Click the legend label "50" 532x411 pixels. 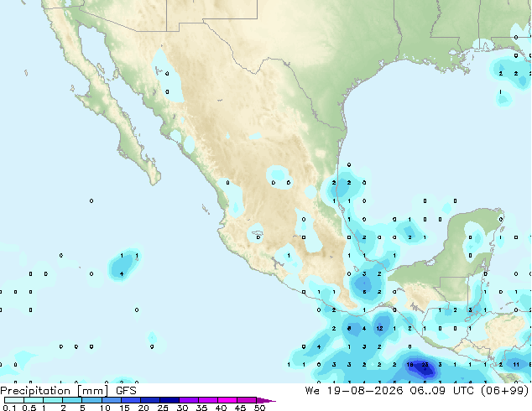coord(259,408)
